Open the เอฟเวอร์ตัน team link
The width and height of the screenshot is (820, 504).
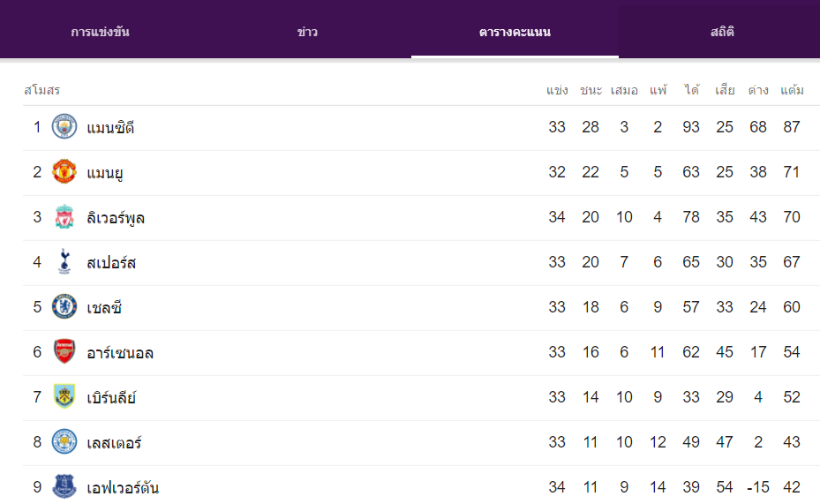123,487
